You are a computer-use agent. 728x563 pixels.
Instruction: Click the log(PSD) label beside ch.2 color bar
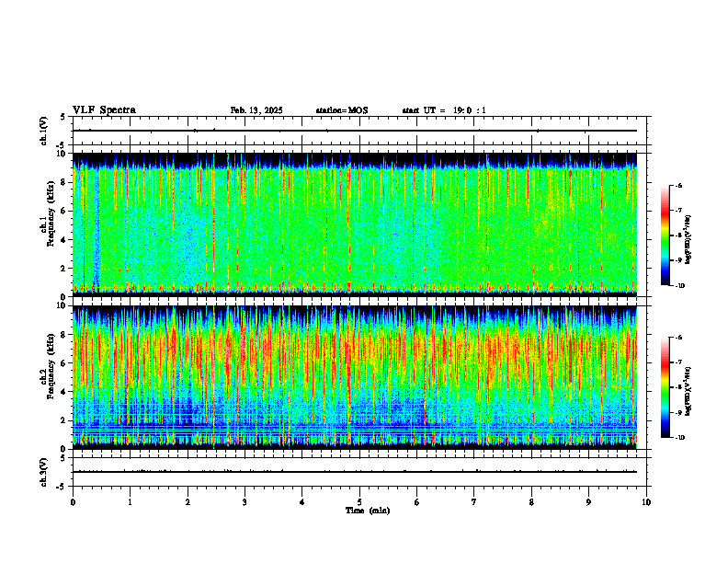[688, 391]
